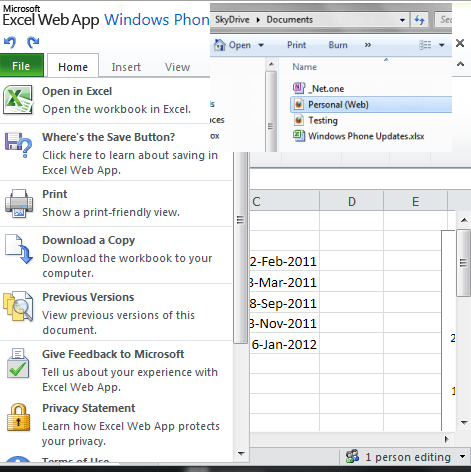Undo the last action
This screenshot has width=471, height=472.
point(10,42)
